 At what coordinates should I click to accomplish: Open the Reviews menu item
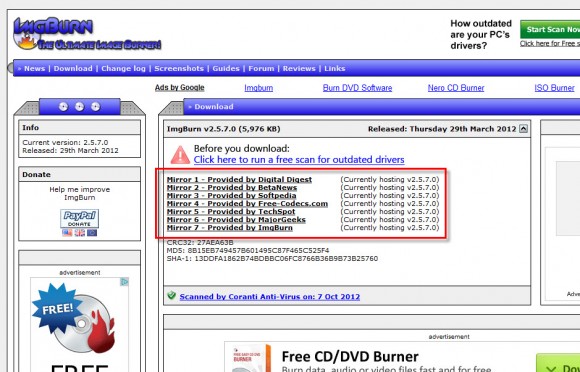[x=299, y=68]
